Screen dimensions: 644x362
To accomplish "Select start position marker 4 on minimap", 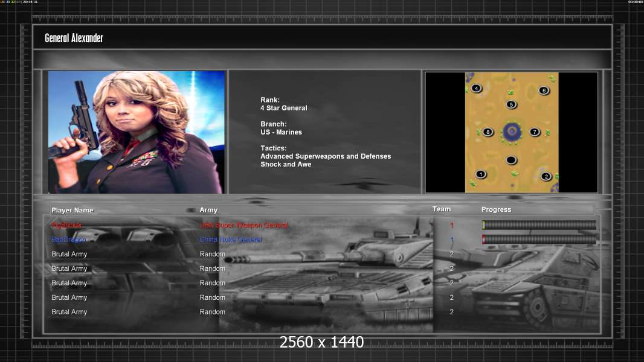I will click(476, 88).
